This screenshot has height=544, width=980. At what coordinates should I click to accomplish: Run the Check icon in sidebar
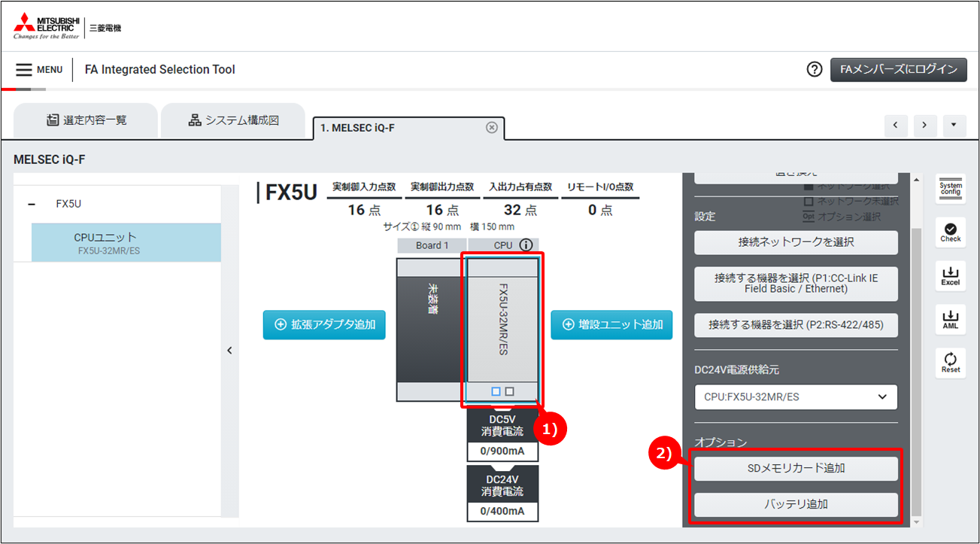pyautogui.click(x=951, y=232)
